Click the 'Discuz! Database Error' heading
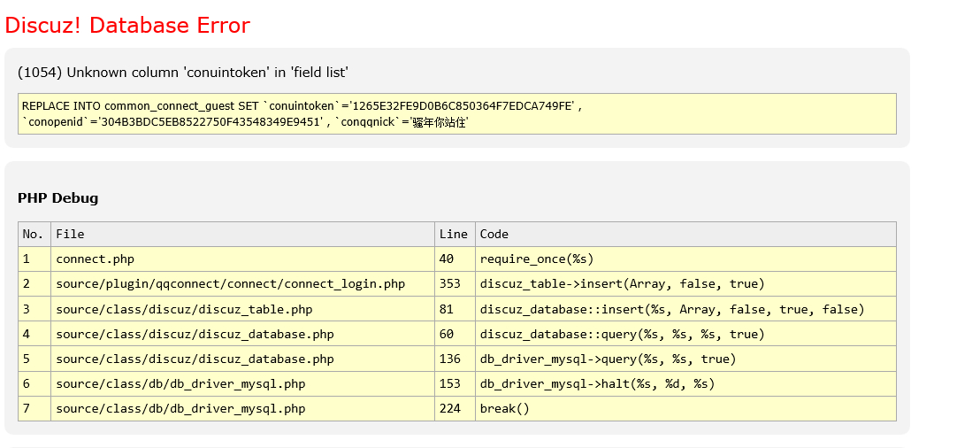The width and height of the screenshot is (980, 448). 127,26
